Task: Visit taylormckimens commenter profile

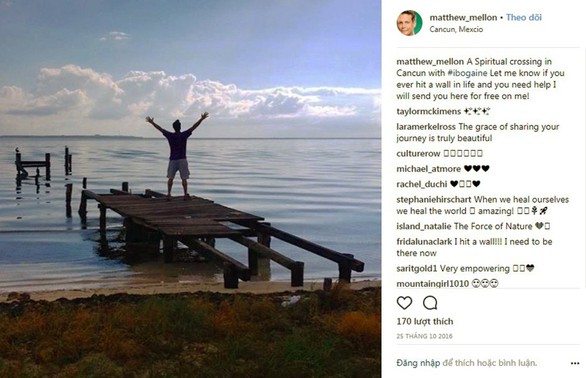Action: (429, 111)
